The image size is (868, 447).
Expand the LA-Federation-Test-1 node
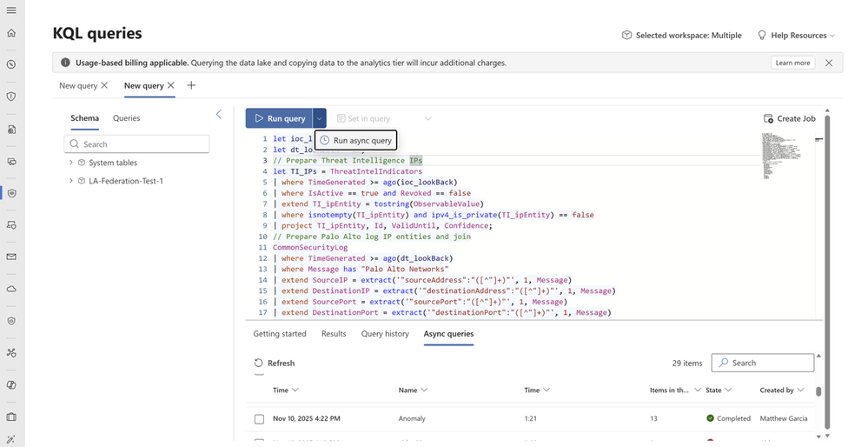[x=71, y=181]
